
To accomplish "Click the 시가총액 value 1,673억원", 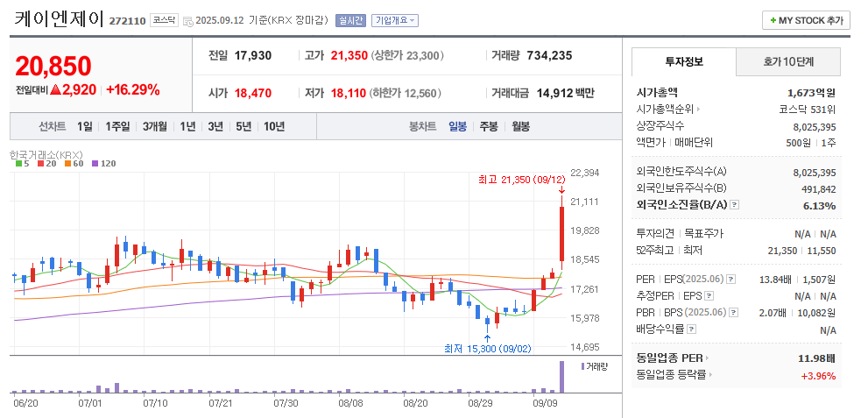I will pos(812,93).
